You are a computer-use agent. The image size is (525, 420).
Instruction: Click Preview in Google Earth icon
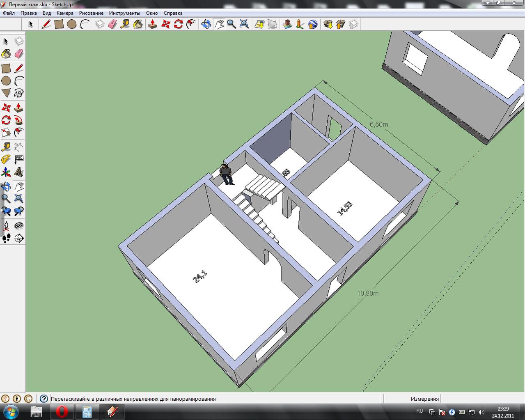tap(312, 24)
